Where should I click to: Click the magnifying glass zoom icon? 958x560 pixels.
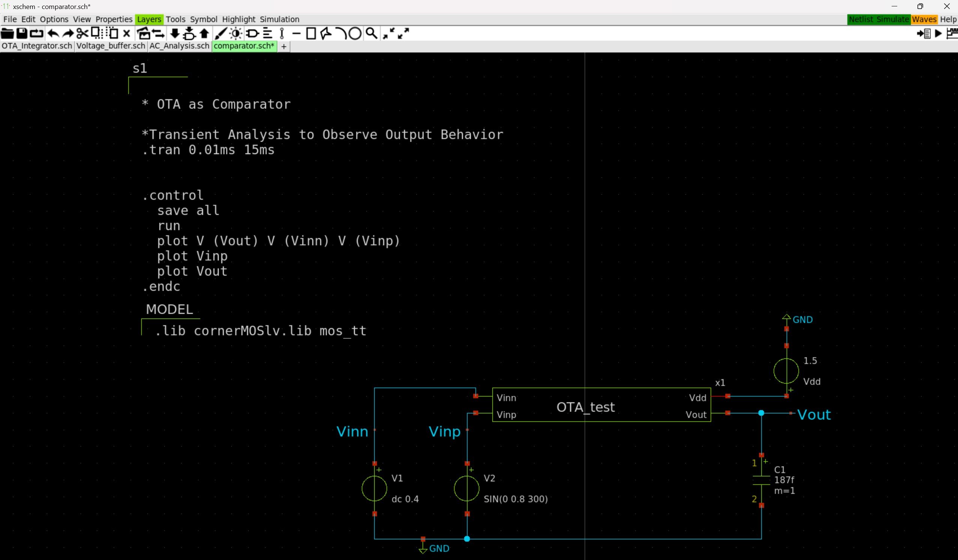371,34
